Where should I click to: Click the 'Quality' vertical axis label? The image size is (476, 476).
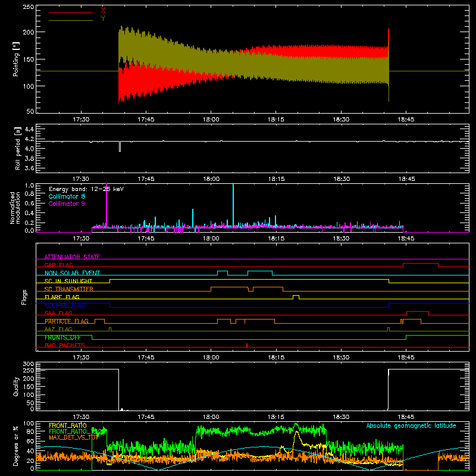(16, 386)
